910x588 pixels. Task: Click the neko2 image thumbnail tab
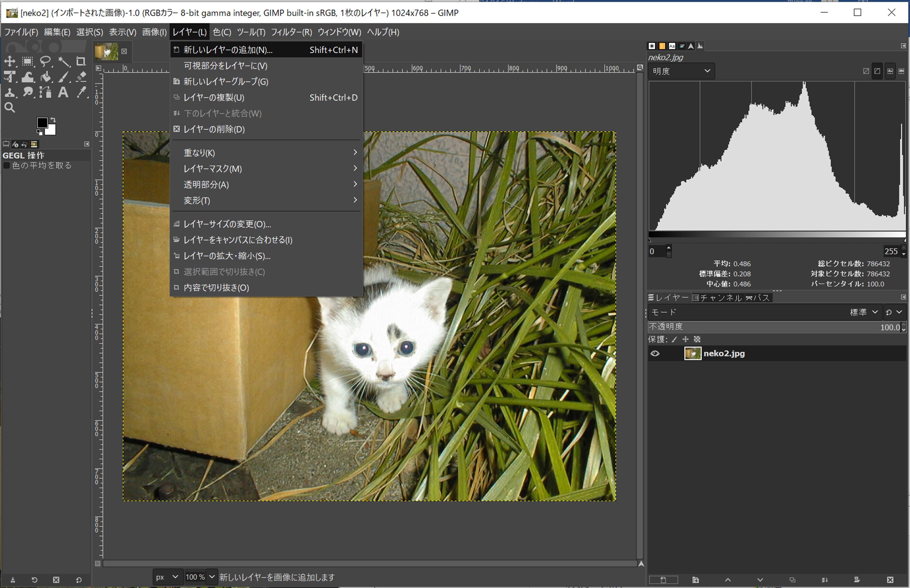(x=107, y=51)
